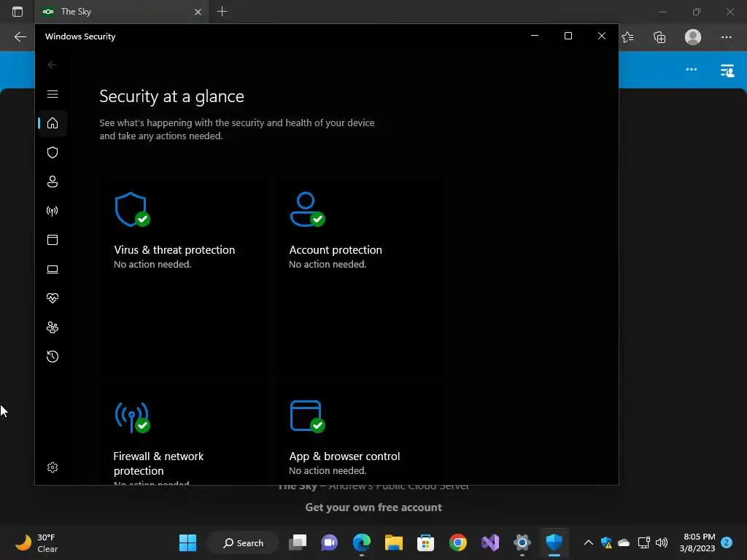Open File Explorer from the taskbar
This screenshot has width=747, height=560.
[x=393, y=542]
